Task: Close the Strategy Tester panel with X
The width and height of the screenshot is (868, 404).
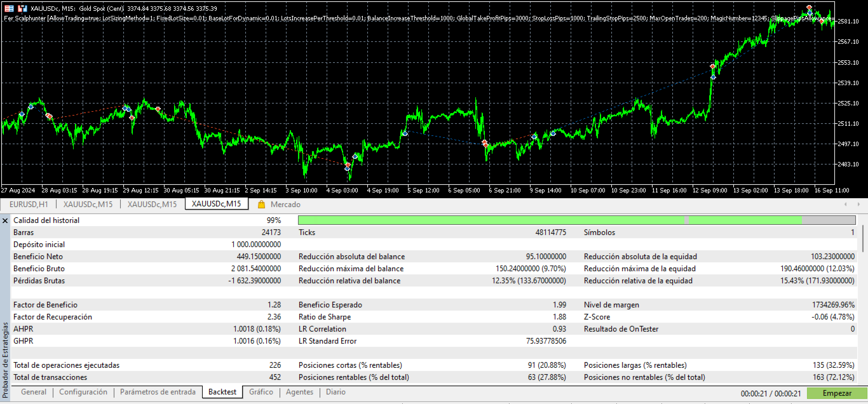Action: [6, 220]
